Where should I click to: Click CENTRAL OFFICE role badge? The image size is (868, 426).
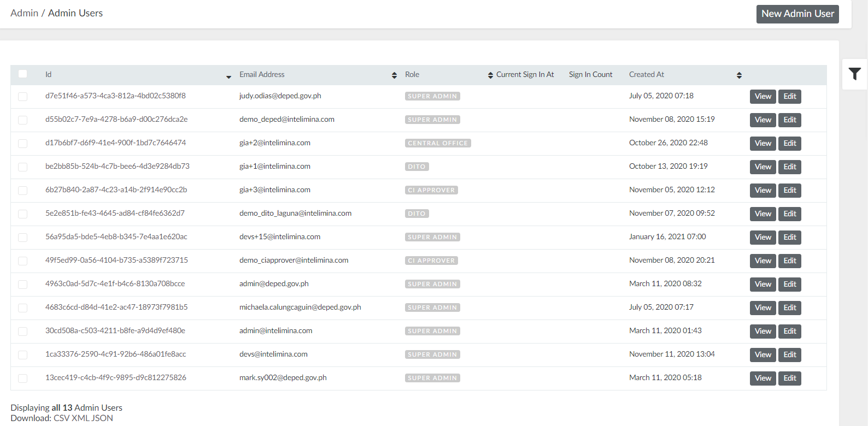(x=438, y=143)
